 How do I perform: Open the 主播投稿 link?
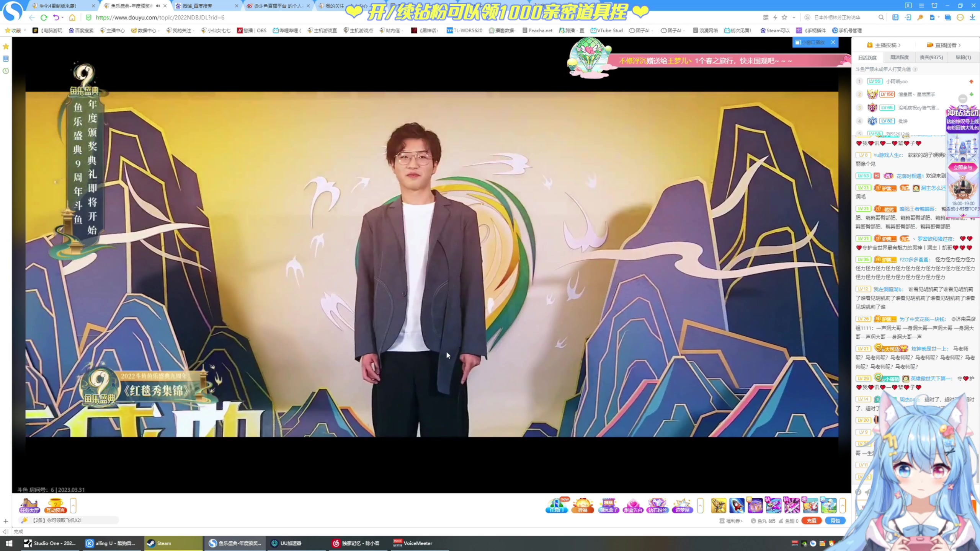point(884,45)
